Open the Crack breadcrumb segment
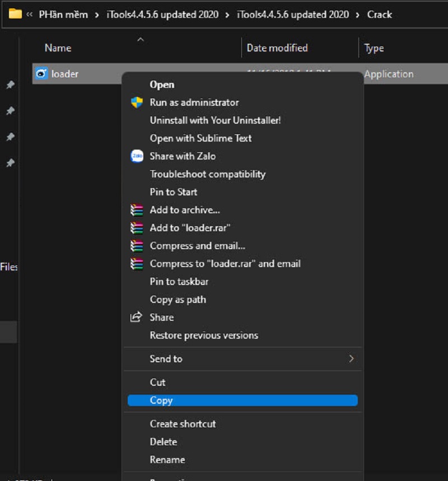The height and width of the screenshot is (481, 448). point(380,15)
